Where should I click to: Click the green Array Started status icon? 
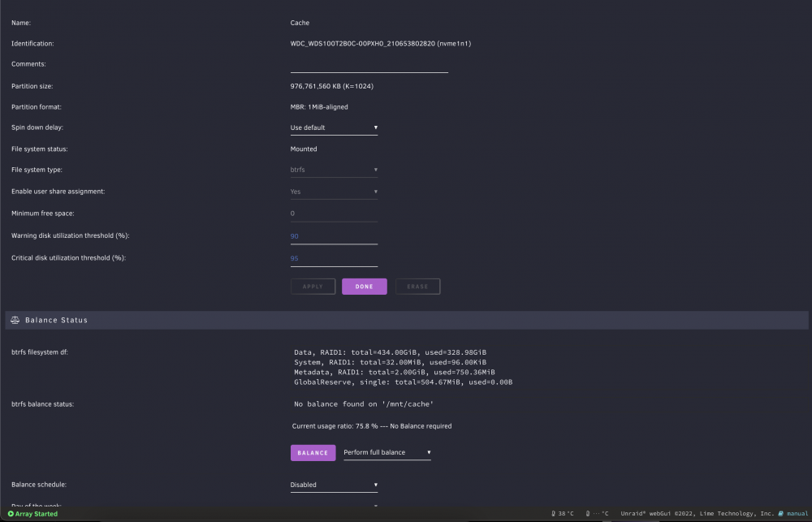(x=11, y=514)
